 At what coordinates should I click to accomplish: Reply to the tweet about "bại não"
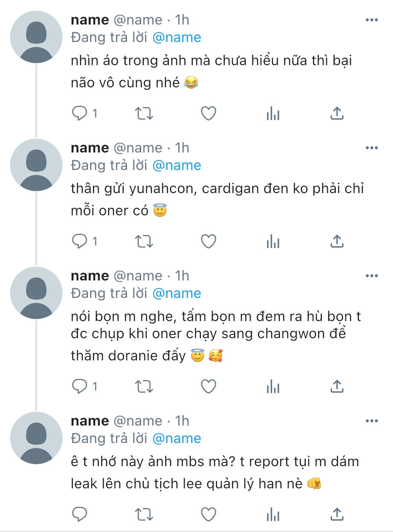click(80, 114)
